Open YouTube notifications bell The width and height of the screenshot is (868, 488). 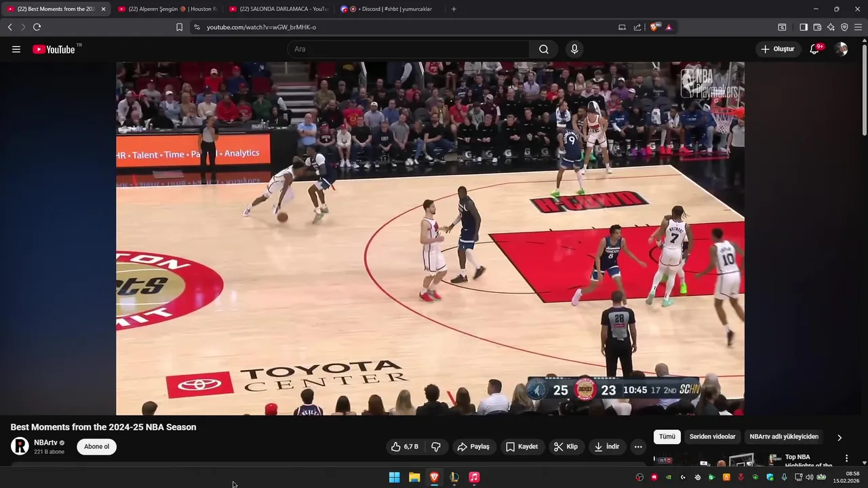click(814, 49)
